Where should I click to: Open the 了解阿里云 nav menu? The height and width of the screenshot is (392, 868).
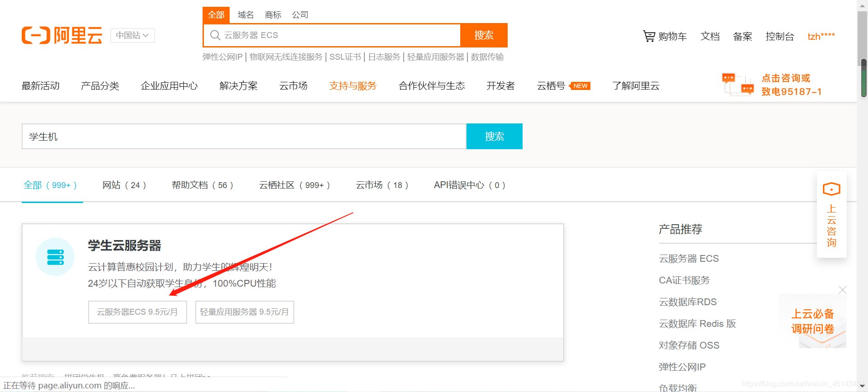636,86
